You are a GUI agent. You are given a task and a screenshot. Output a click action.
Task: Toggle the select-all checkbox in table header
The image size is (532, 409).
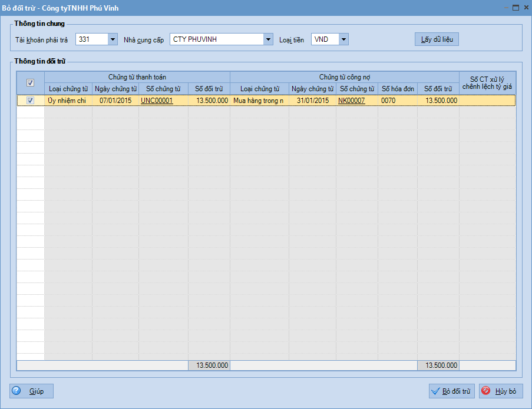point(31,83)
